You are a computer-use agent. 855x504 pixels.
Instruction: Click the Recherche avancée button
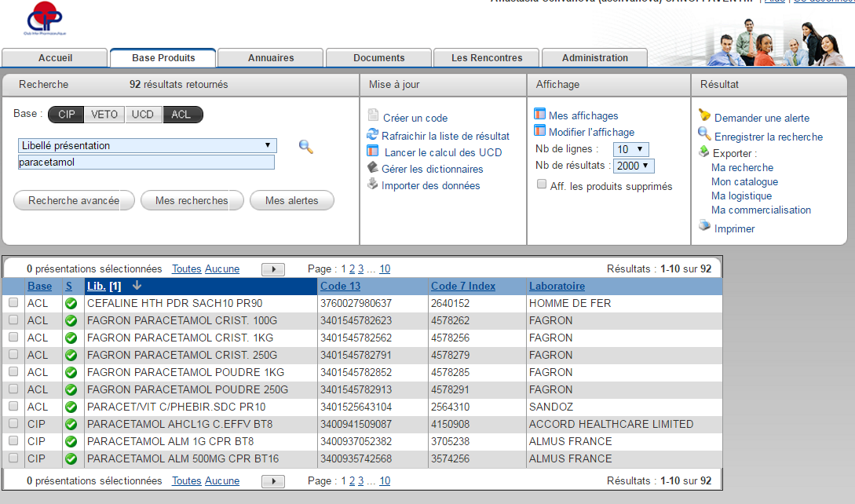point(74,201)
